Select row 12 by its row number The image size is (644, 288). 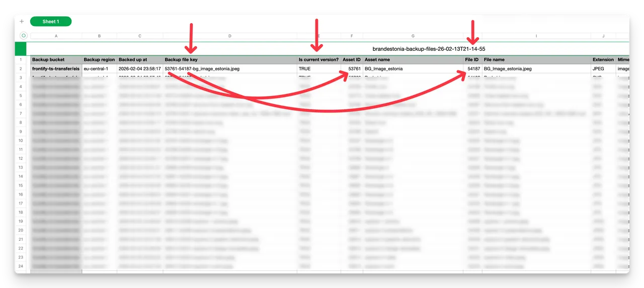[21, 158]
